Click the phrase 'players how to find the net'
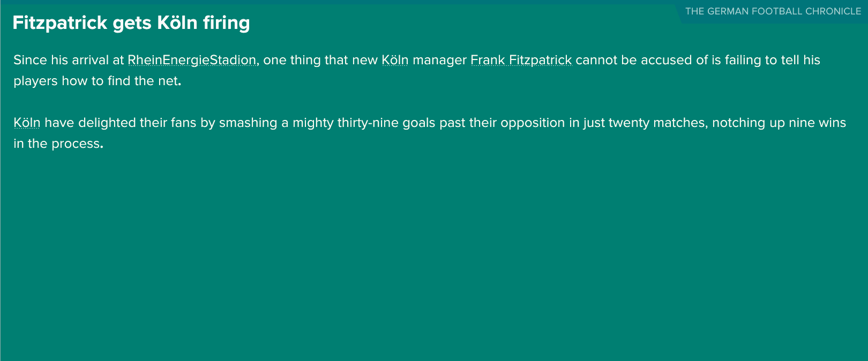The image size is (868, 361). (x=96, y=81)
